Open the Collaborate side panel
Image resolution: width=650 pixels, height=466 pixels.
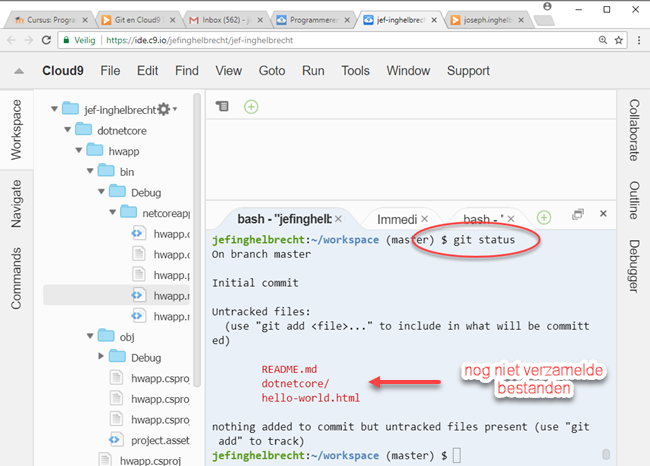coord(634,130)
